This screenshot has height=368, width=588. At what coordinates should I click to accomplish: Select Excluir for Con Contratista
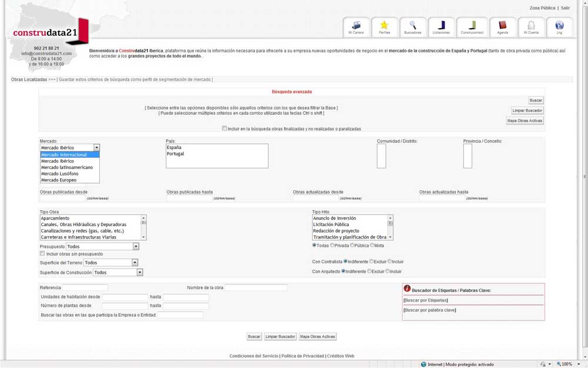click(x=371, y=261)
